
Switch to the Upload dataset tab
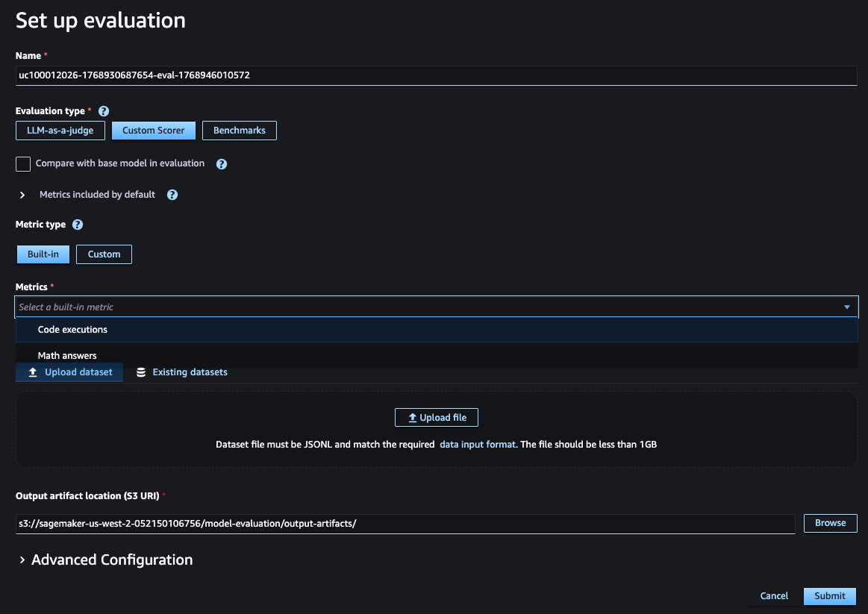coord(69,372)
